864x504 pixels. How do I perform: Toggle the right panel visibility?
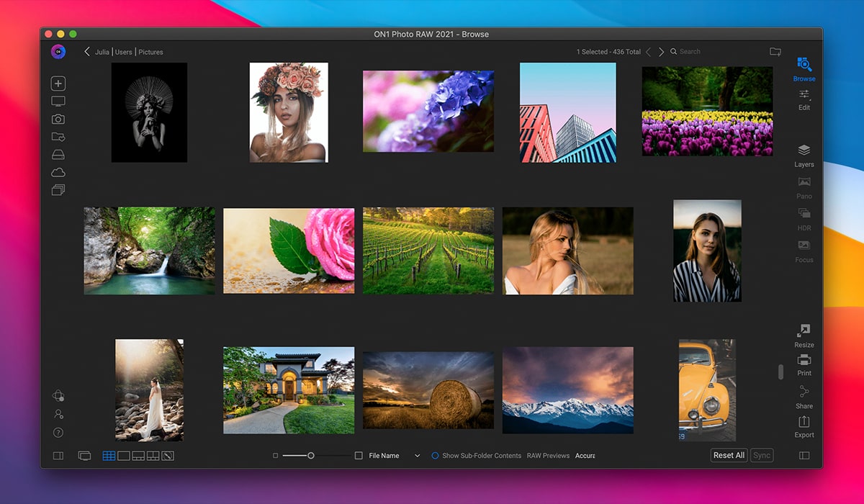pyautogui.click(x=804, y=456)
